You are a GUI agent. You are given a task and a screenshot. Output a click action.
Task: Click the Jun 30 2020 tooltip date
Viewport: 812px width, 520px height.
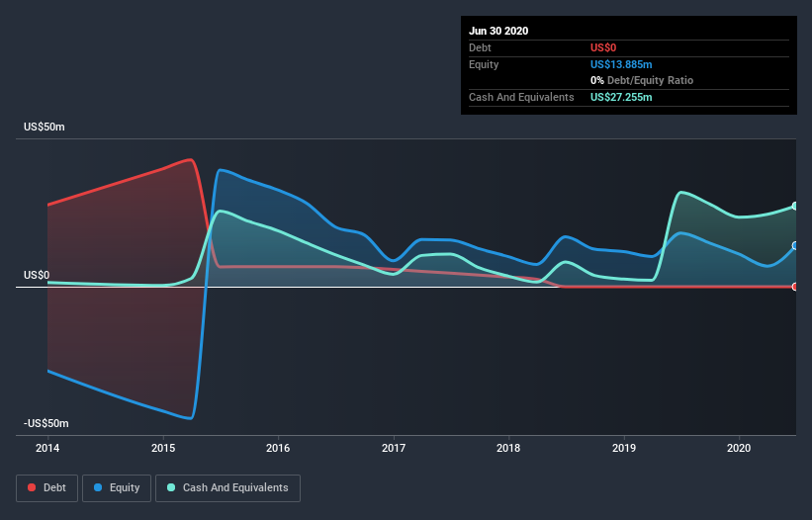(498, 31)
